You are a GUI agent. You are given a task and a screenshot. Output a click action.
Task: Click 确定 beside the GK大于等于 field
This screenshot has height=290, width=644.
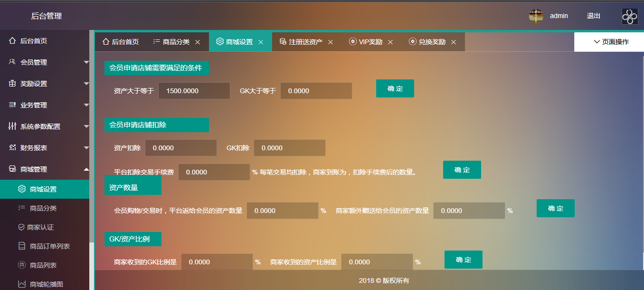[x=395, y=88]
